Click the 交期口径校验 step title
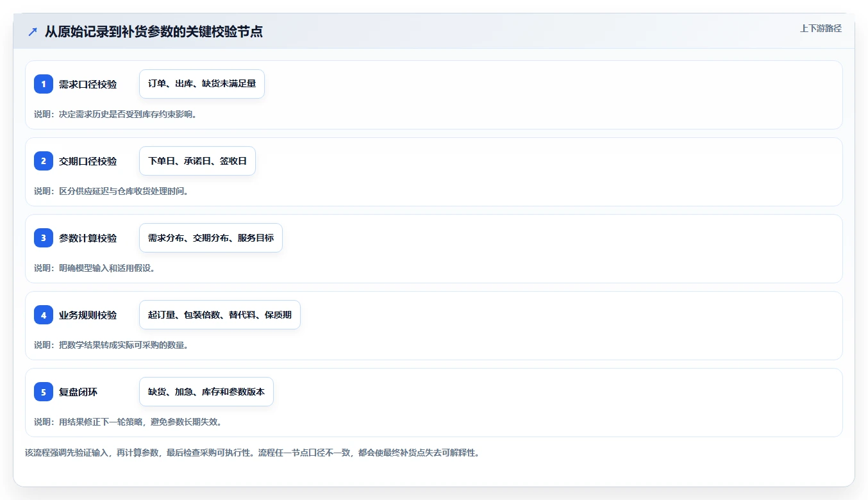 88,161
